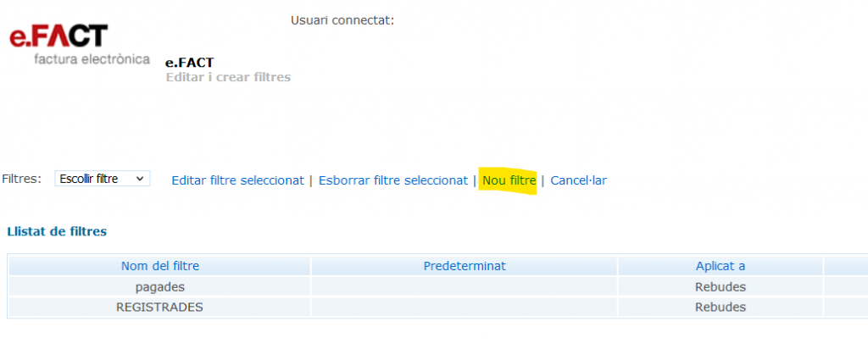Image resolution: width=868 pixels, height=349 pixels.
Task: Create a filter with Nou filtre
Action: tap(509, 180)
